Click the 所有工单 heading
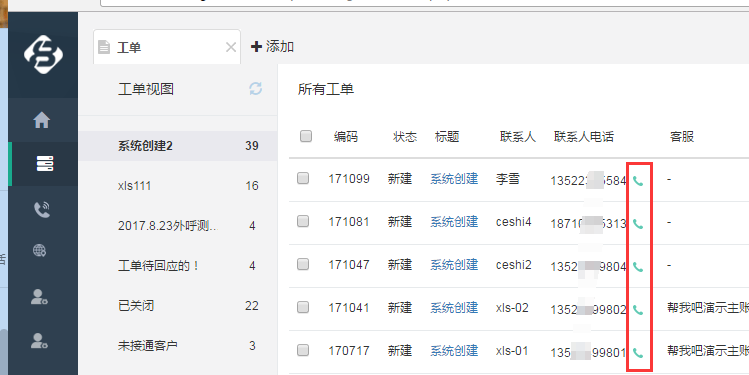 point(326,89)
